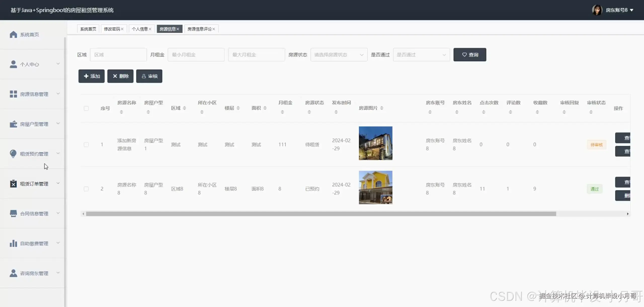Toggle the select-all checkbox in table header
The height and width of the screenshot is (307, 644).
(x=86, y=108)
